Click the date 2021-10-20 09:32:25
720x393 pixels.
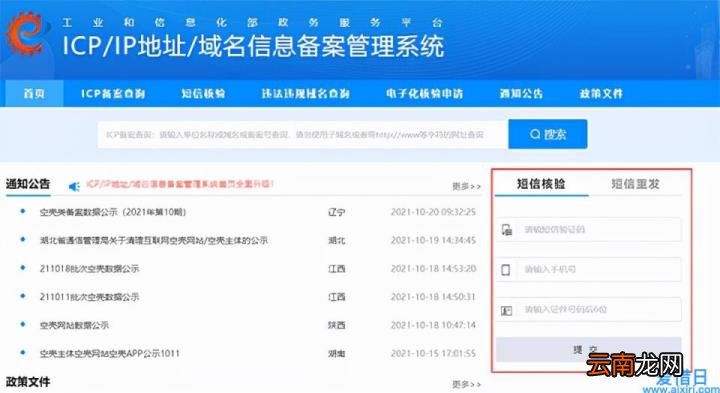coord(433,212)
